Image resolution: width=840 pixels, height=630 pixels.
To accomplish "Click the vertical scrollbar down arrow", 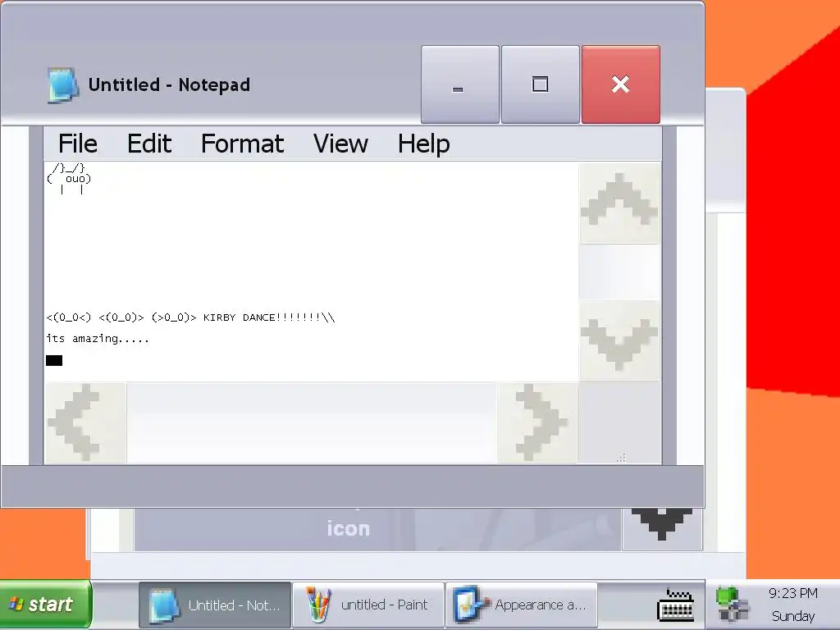I will 619,340.
